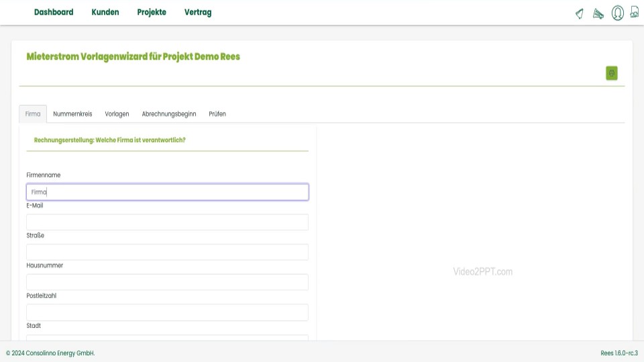The height and width of the screenshot is (362, 644).
Task: Switch to the Abrechnungsbeginn tab
Action: tap(169, 114)
